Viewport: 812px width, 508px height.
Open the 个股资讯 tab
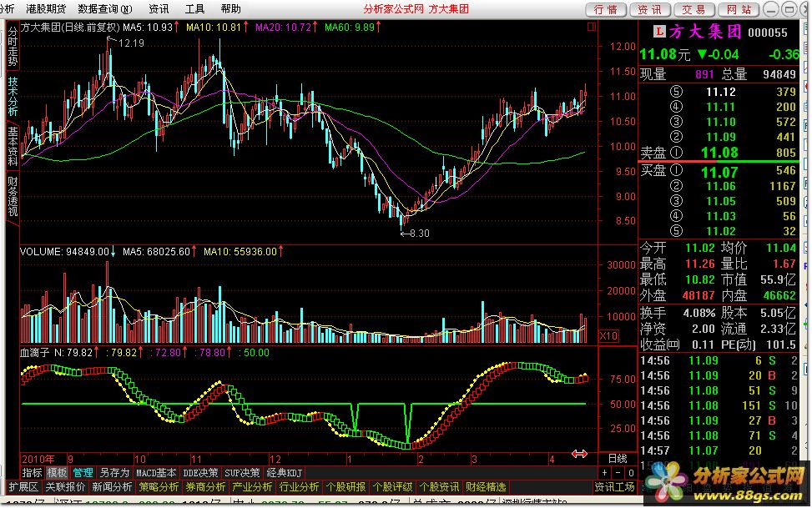439,487
